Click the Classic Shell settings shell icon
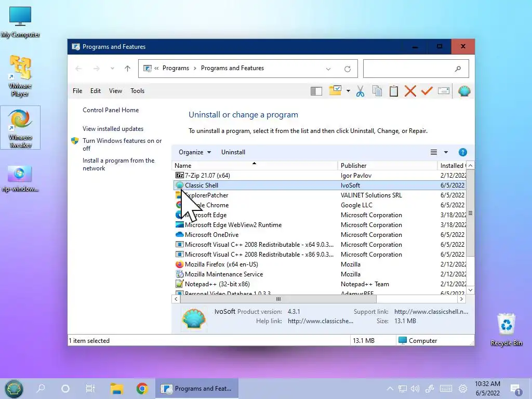Screen dimensions: 532x399 click(x=464, y=91)
